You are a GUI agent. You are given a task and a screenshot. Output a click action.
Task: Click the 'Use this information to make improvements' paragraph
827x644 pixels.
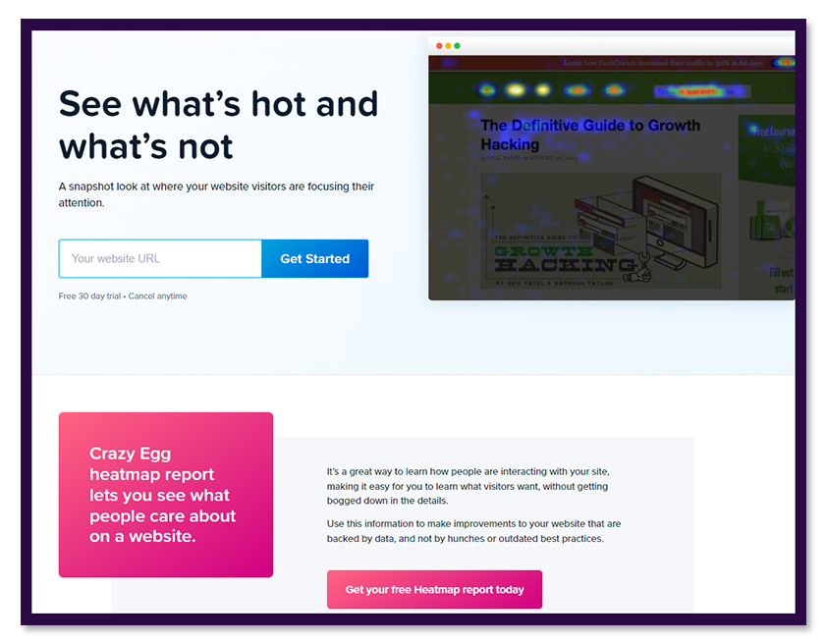click(473, 531)
